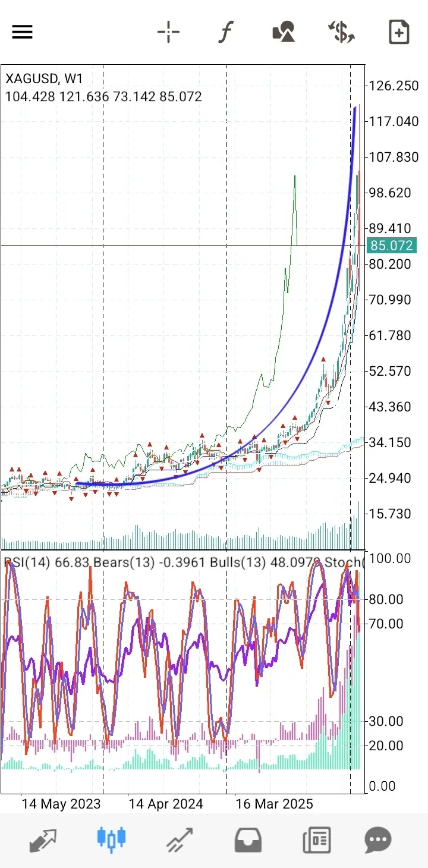Screen dimensions: 428x868
Task: Open the Messages chat bubble tab
Action: 378,840
